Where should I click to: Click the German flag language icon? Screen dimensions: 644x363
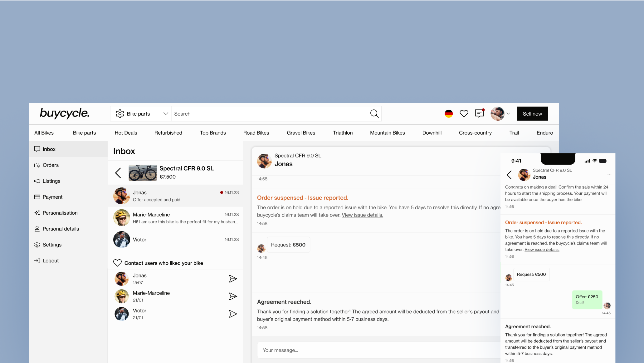tap(448, 114)
